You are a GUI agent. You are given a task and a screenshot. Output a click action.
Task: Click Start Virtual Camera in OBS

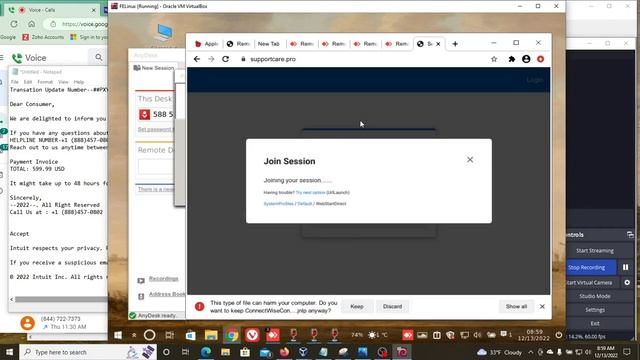[x=592, y=282]
